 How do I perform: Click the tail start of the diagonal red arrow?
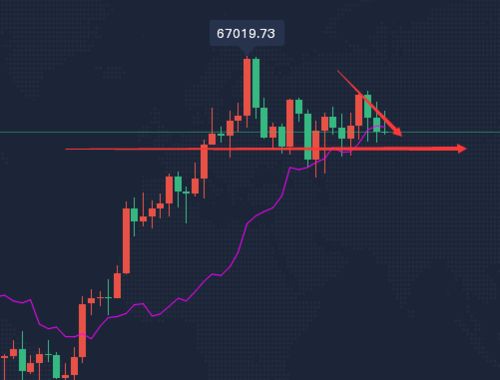338,71
